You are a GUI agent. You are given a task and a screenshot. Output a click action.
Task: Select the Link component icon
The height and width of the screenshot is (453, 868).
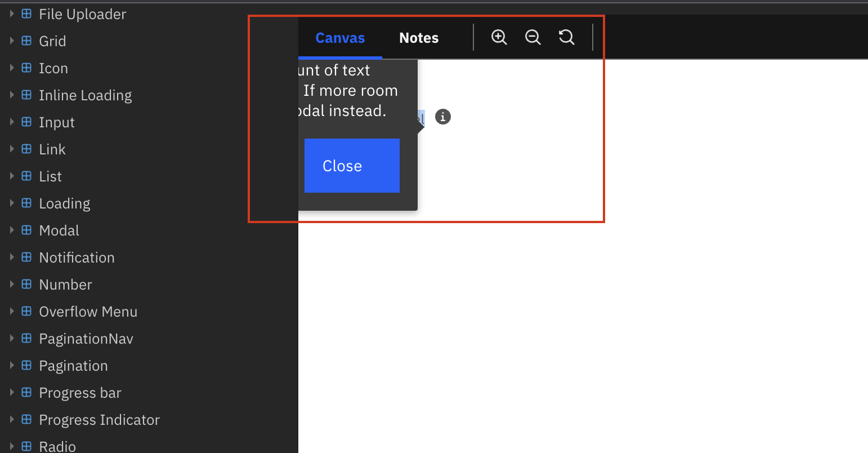pyautogui.click(x=26, y=149)
